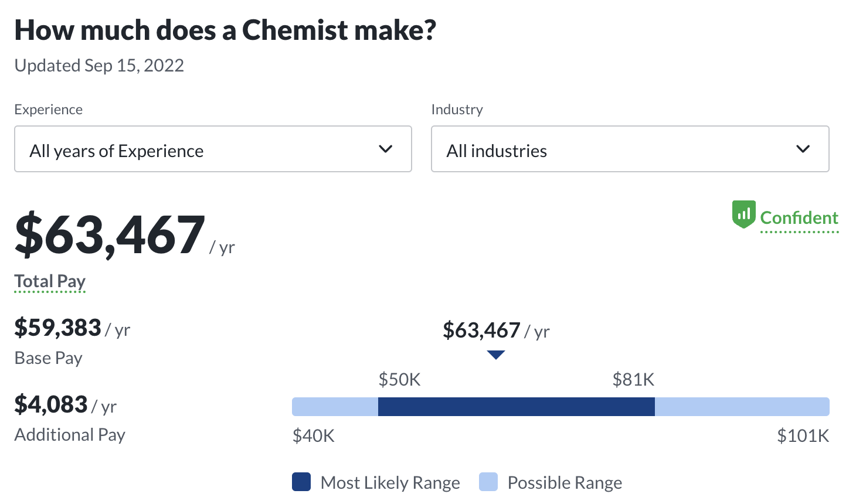856x504 pixels.
Task: Click the chevron arrow in the Industry selector
Action: pyautogui.click(x=803, y=149)
